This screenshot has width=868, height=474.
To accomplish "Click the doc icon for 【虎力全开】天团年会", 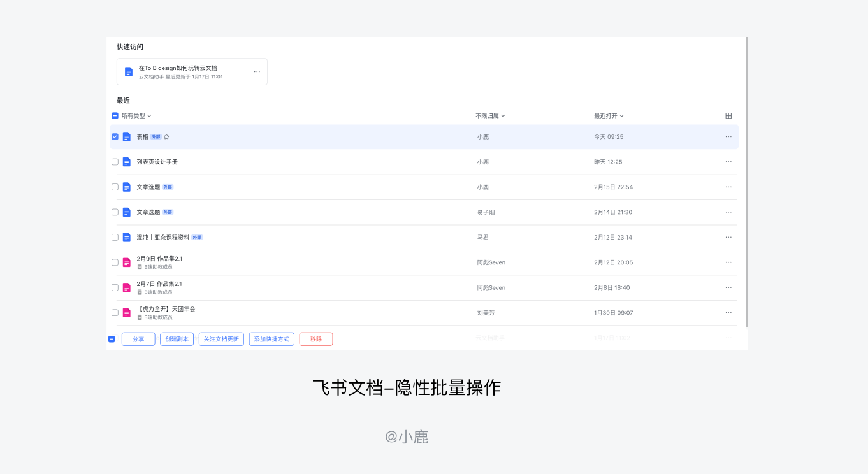I will tap(127, 313).
